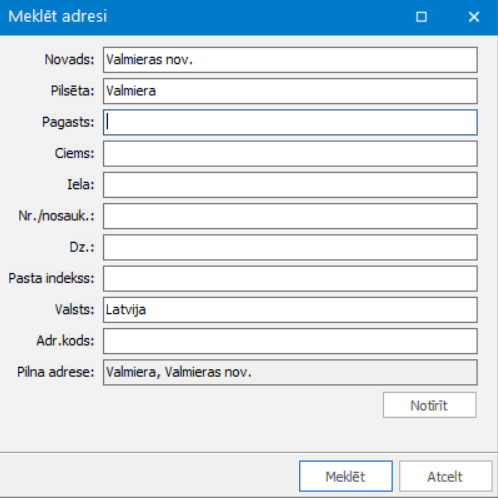498x498 pixels.
Task: Focus the Pasta indekss field
Action: coord(290,278)
